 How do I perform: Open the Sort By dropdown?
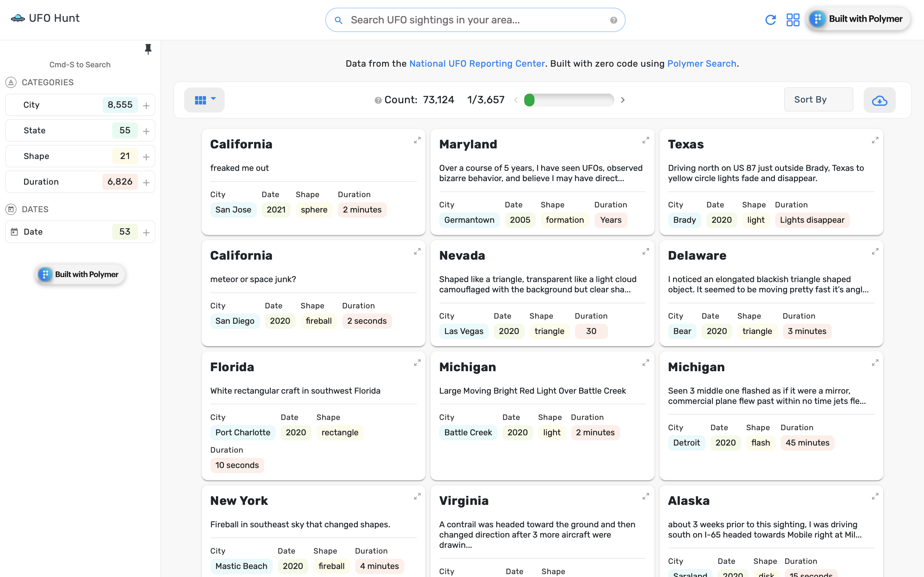818,100
